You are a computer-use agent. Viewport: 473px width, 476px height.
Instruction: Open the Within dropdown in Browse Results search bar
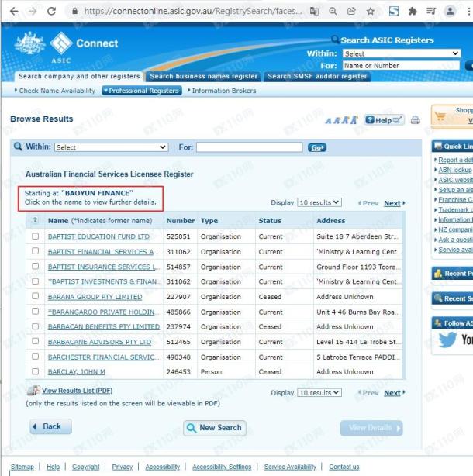[x=111, y=147]
